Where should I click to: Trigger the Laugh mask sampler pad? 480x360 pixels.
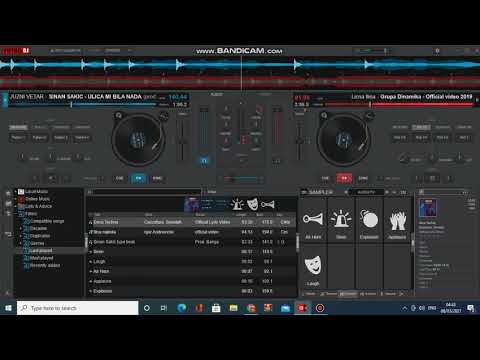[313, 266]
